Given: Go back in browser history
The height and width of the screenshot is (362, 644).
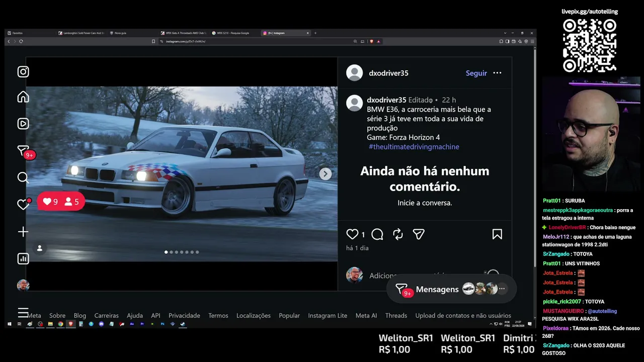Looking at the screenshot, I should click(9, 41).
